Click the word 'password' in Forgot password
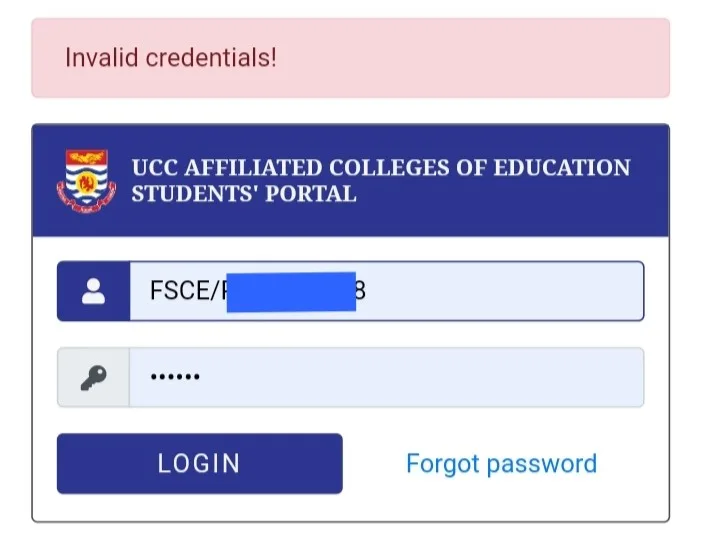 (x=542, y=465)
